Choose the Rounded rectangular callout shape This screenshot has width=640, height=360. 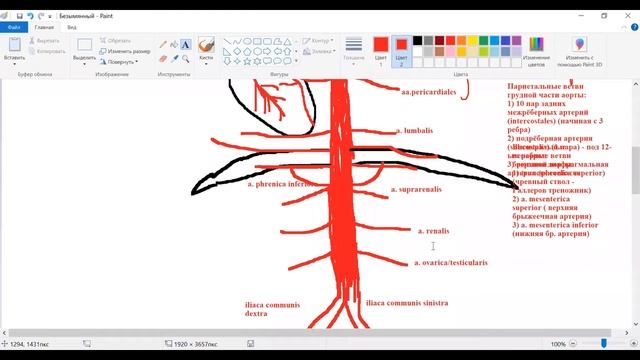[267, 61]
